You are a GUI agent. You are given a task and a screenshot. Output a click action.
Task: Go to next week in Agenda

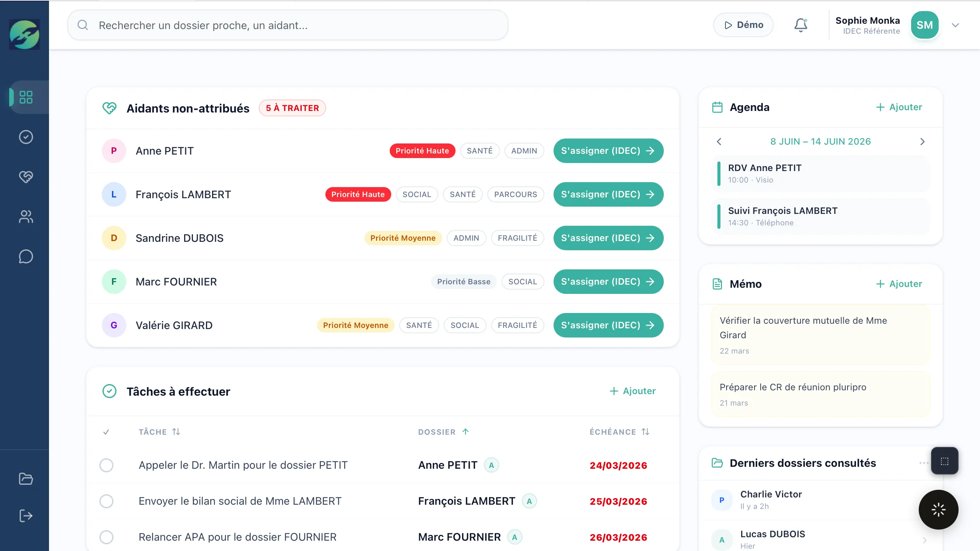point(922,142)
